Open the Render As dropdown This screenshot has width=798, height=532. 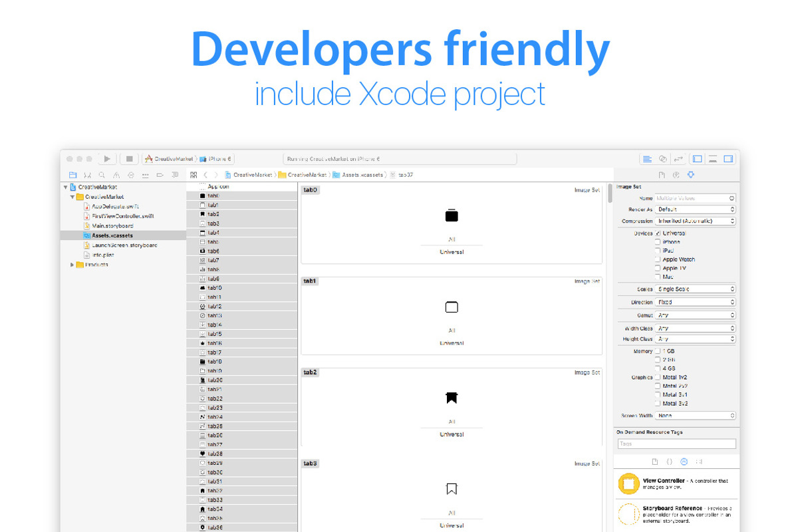[x=696, y=209]
